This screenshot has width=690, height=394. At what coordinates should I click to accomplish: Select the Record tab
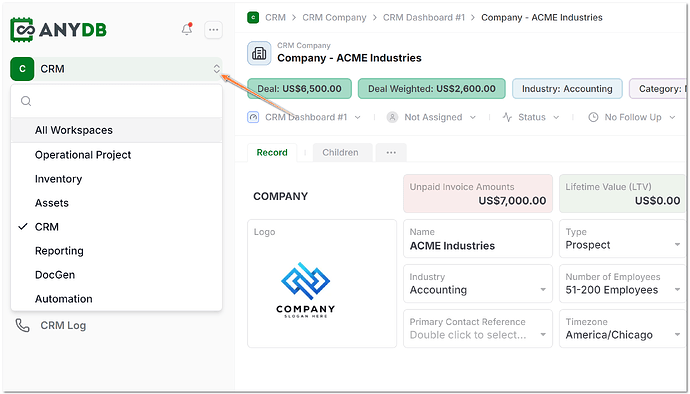pos(272,153)
